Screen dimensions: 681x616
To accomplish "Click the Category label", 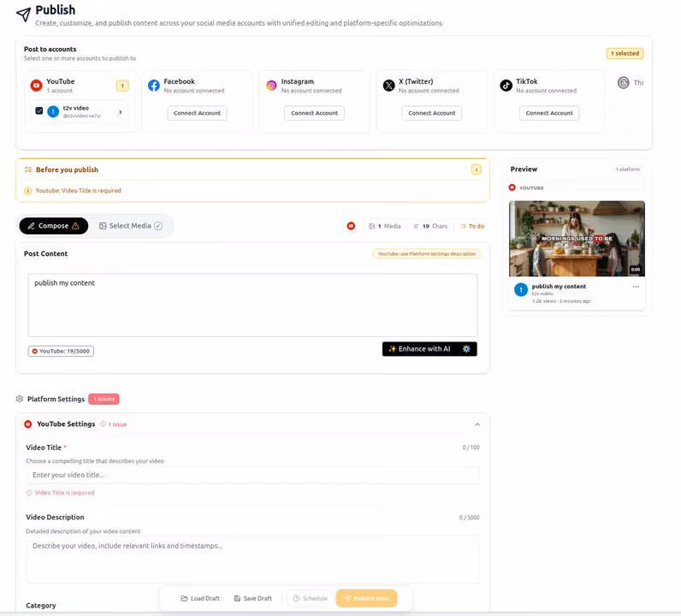I will click(41, 606).
